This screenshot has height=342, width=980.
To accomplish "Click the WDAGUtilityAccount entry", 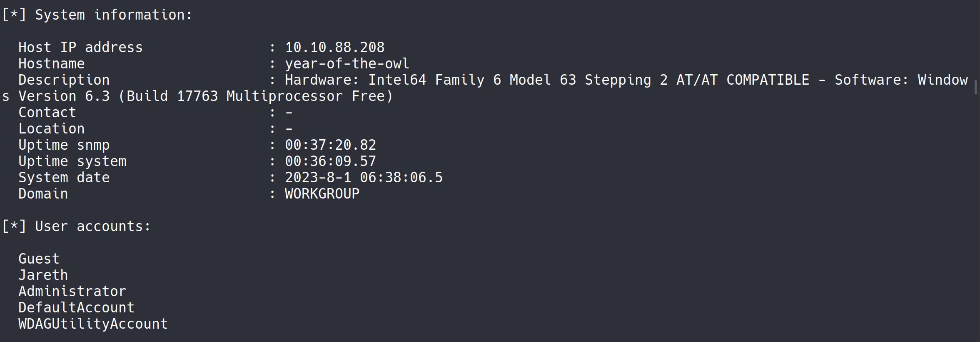I will coord(93,324).
